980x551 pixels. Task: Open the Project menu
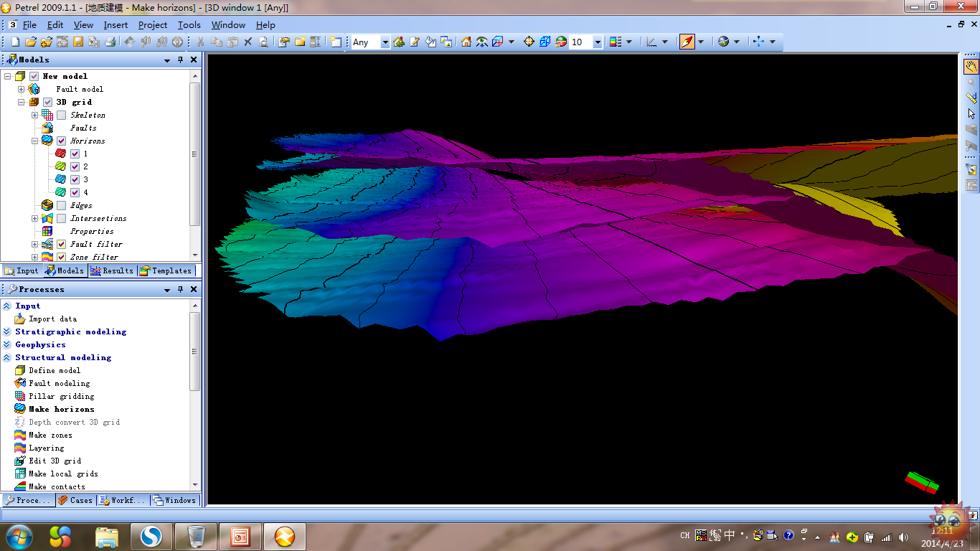click(153, 24)
